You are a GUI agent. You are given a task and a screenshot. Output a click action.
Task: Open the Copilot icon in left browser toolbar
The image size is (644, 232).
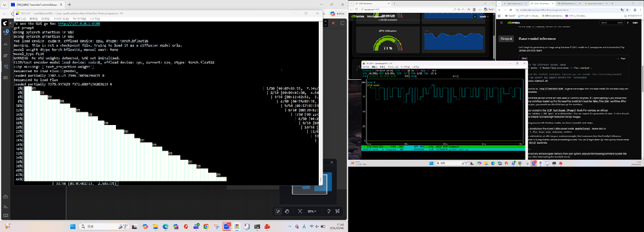coord(332,14)
